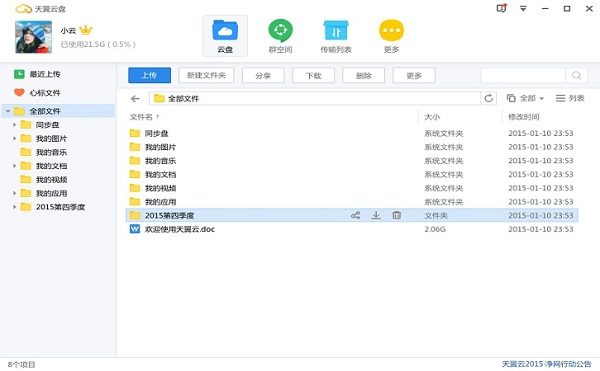Click download icon on 2015第四季度 row
The image size is (600, 371).
tap(376, 215)
